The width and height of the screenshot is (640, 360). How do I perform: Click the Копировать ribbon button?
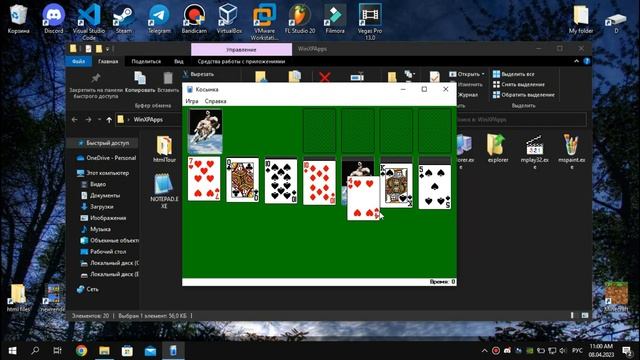coord(140,82)
